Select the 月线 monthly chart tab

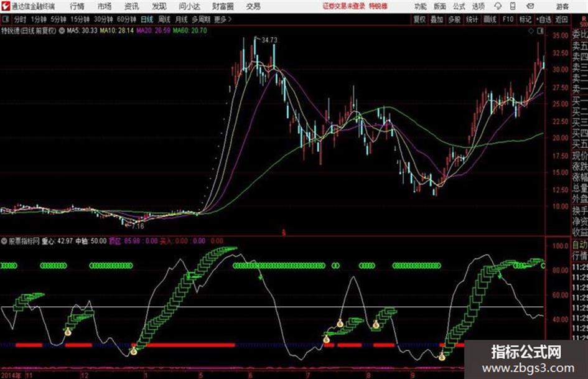click(182, 19)
